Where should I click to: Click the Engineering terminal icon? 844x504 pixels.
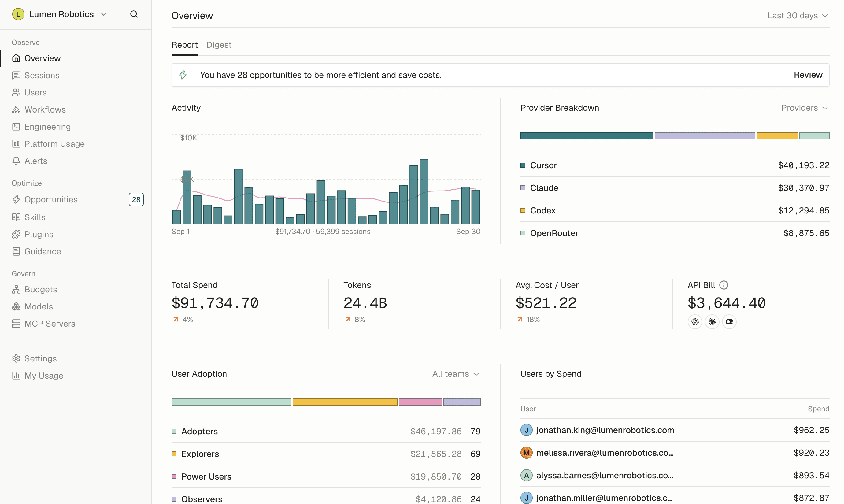tap(16, 127)
